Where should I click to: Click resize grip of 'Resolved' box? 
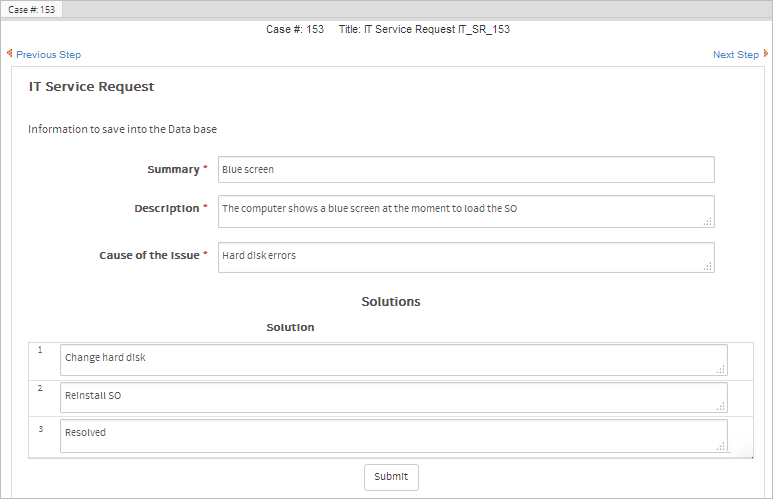pyautogui.click(x=720, y=447)
